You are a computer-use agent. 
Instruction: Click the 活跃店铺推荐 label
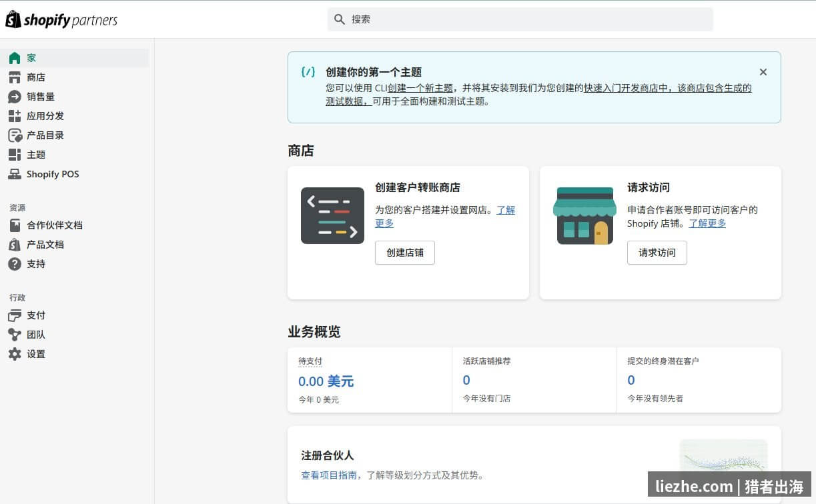pos(487,361)
